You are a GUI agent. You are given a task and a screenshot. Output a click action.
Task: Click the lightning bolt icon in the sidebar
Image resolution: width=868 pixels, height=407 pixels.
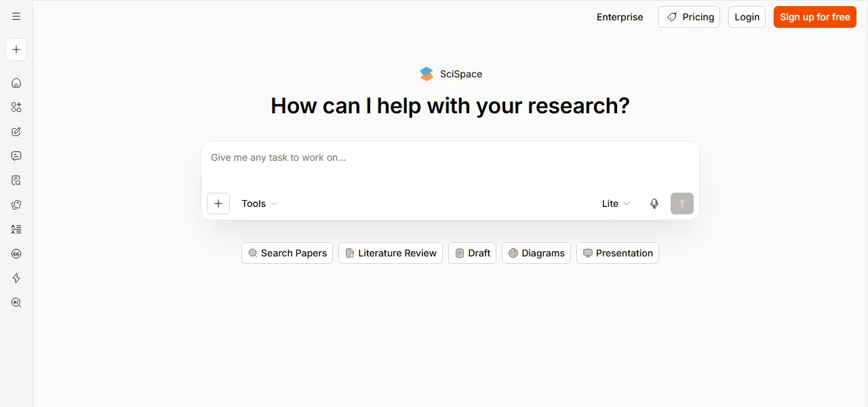pyautogui.click(x=16, y=278)
